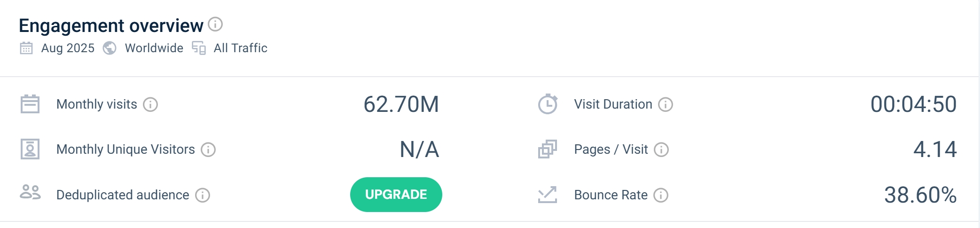Open the Deduplicated audience info icon
The height and width of the screenshot is (228, 980).
point(203,195)
